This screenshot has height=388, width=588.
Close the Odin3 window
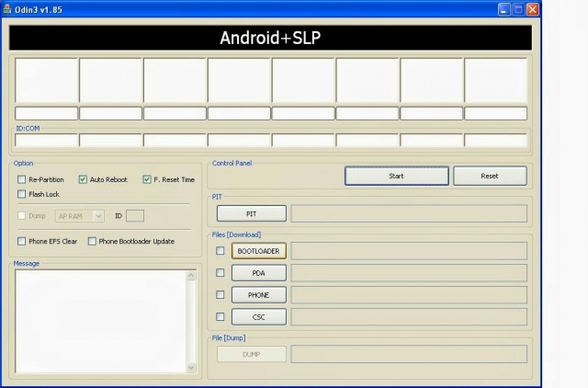pos(532,8)
